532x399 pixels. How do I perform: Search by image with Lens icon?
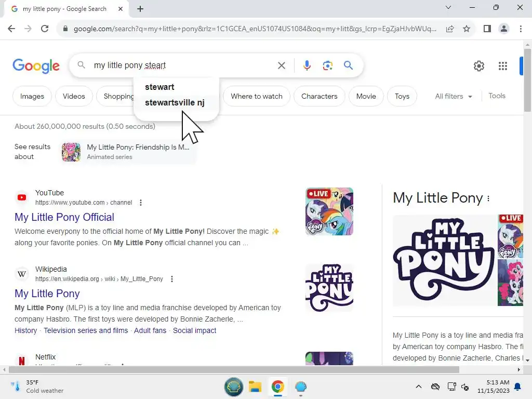coord(327,65)
